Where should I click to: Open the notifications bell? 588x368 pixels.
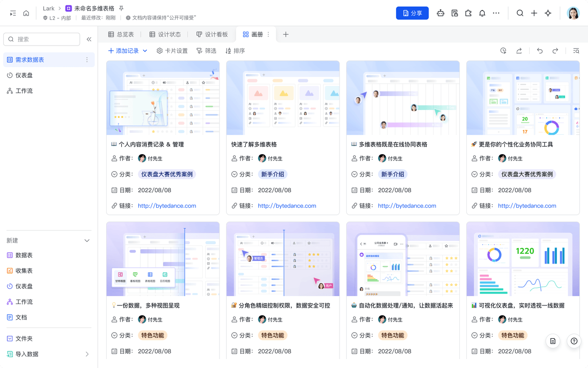click(x=482, y=13)
